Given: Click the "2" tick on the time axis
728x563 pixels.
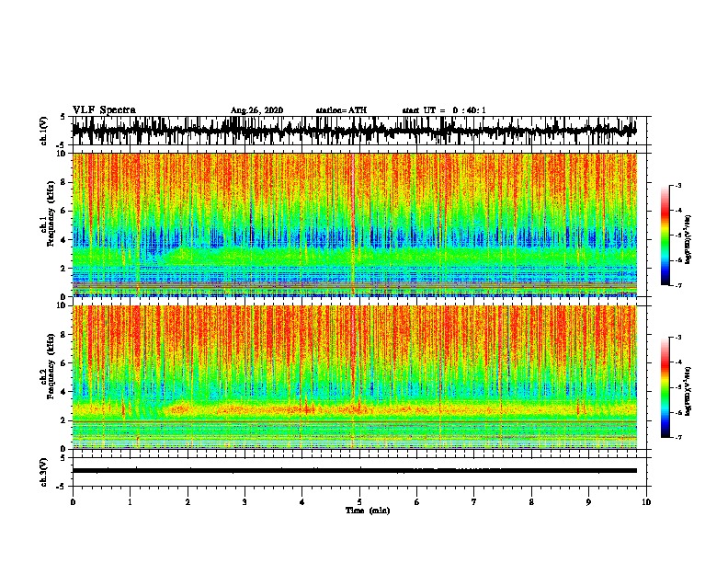Looking at the screenshot, I should [x=188, y=502].
